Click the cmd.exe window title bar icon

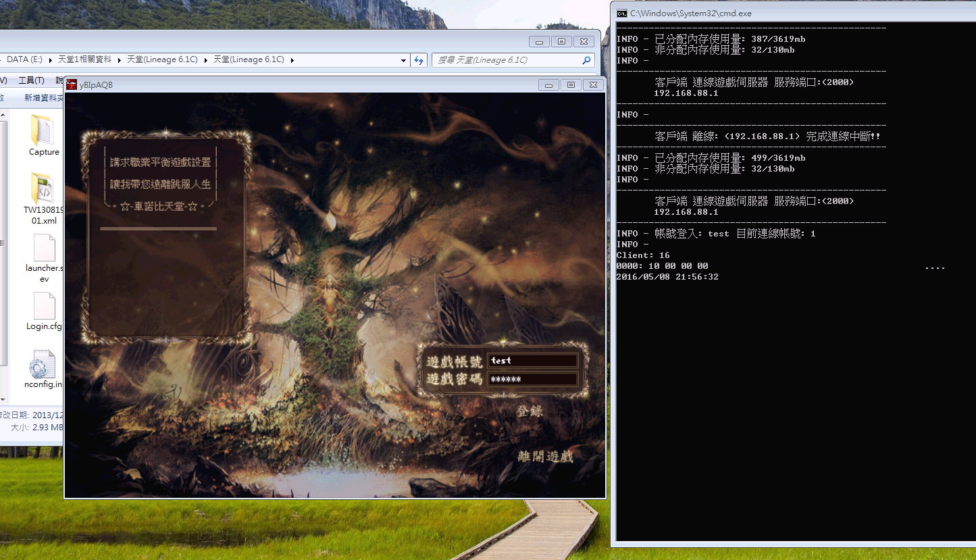621,13
